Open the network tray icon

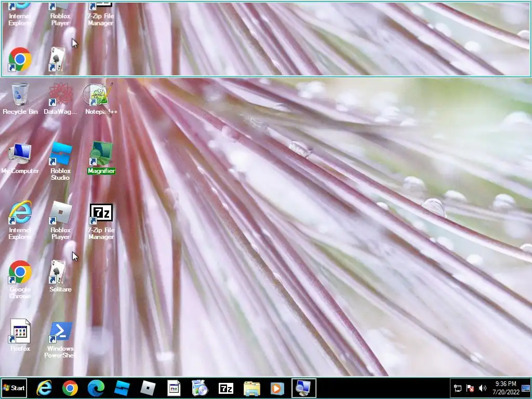point(458,388)
